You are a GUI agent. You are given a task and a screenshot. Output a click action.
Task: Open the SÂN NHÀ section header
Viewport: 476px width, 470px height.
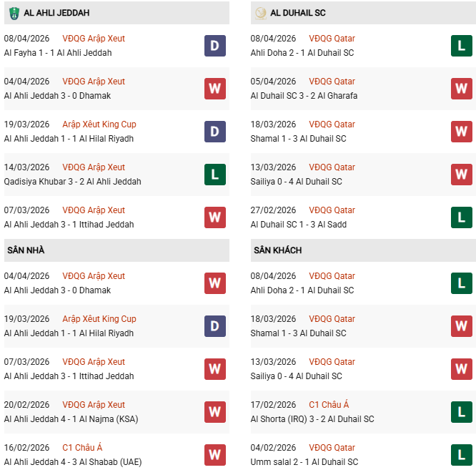click(x=26, y=250)
